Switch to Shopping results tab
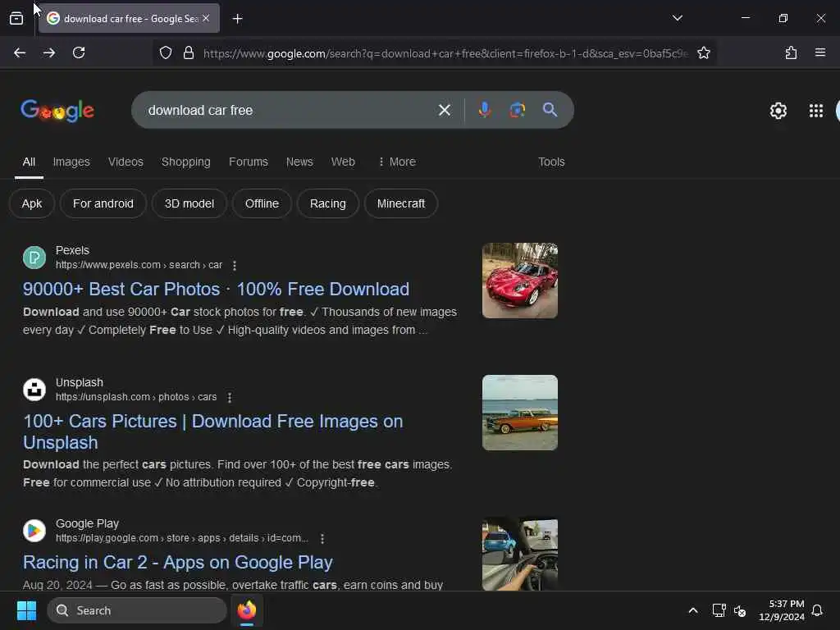The height and width of the screenshot is (630, 840). pyautogui.click(x=186, y=162)
